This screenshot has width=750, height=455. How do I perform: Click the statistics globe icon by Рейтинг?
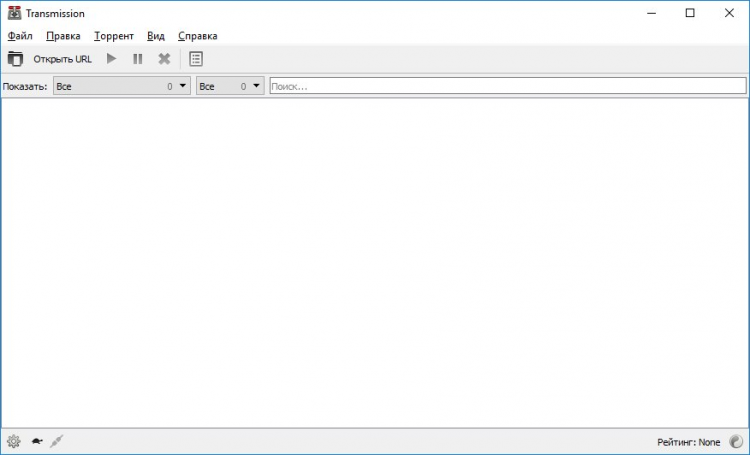[x=736, y=442]
